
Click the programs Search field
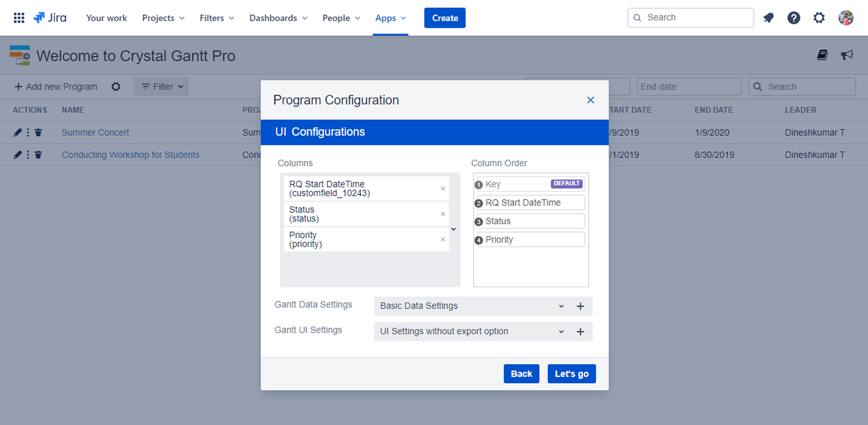point(802,87)
